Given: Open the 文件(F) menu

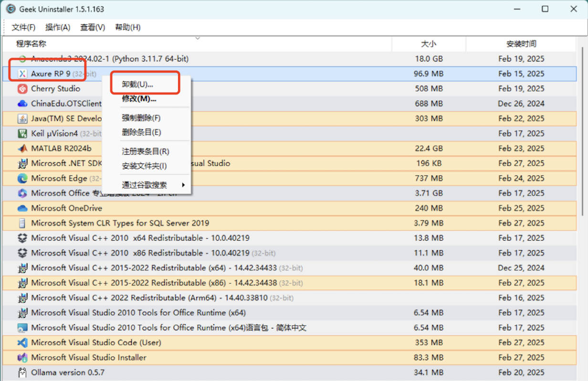Looking at the screenshot, I should pos(23,27).
